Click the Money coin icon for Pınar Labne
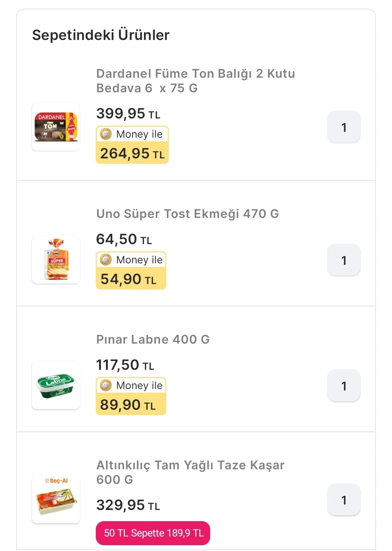Screen dimensions: 392x551 tap(106, 385)
